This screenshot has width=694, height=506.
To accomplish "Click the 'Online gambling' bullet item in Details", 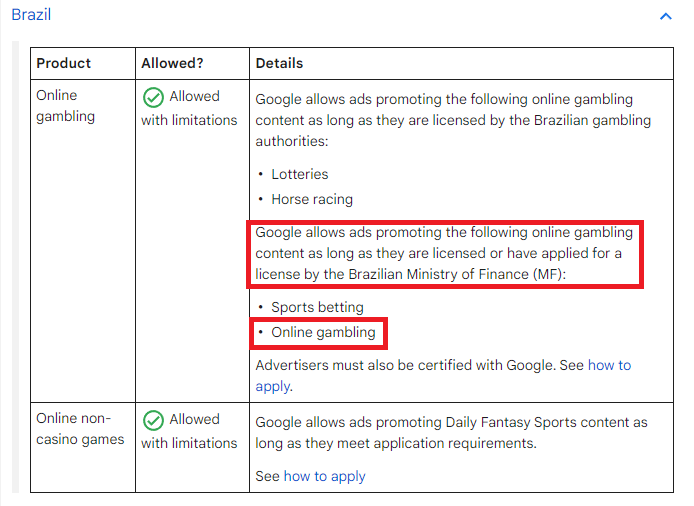I will point(323,332).
